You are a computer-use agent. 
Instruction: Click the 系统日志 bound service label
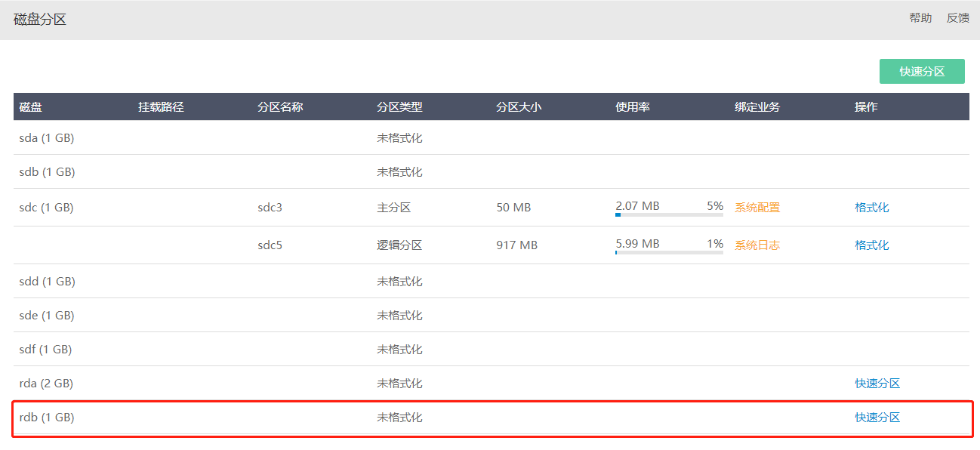click(757, 245)
